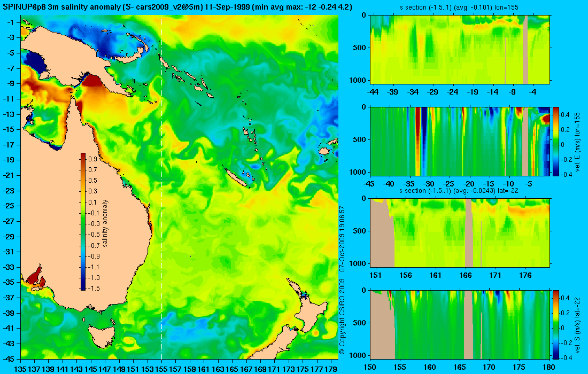Click the '07-Oct-2009 19:06:57' timestamp
Image resolution: width=588 pixels, height=374 pixels.
point(342,238)
